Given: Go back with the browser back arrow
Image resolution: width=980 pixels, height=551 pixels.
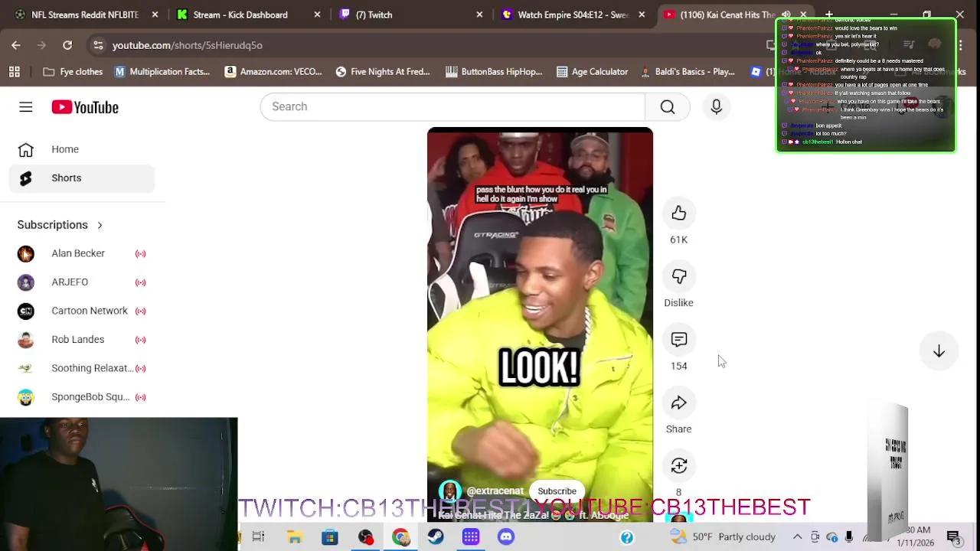Looking at the screenshot, I should point(16,45).
